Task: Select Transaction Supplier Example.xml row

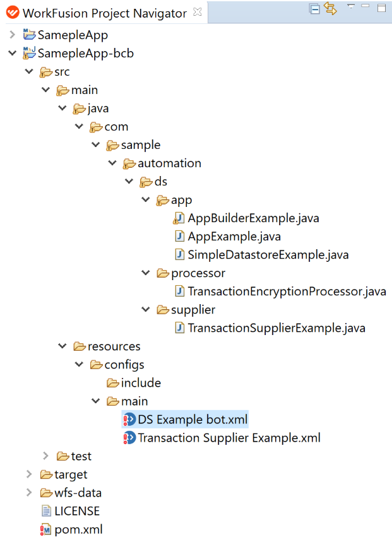Action: (x=222, y=438)
